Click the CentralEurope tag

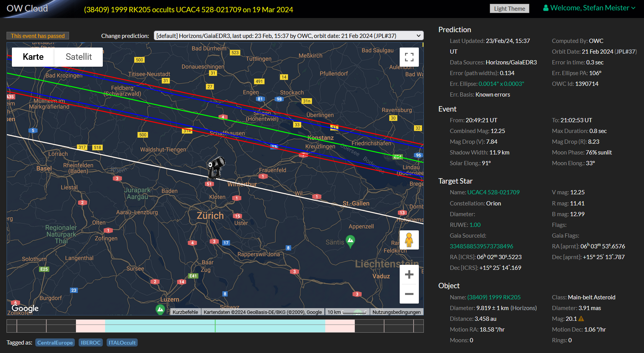pyautogui.click(x=55, y=343)
